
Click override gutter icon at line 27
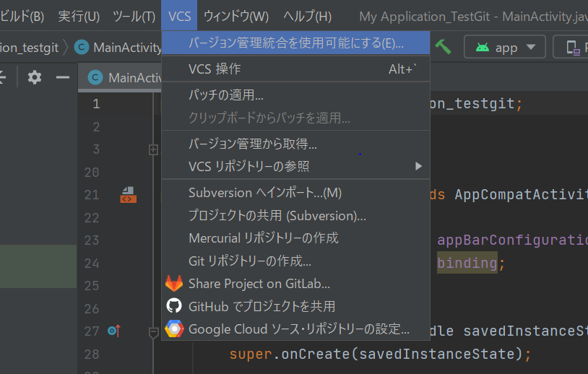(114, 331)
